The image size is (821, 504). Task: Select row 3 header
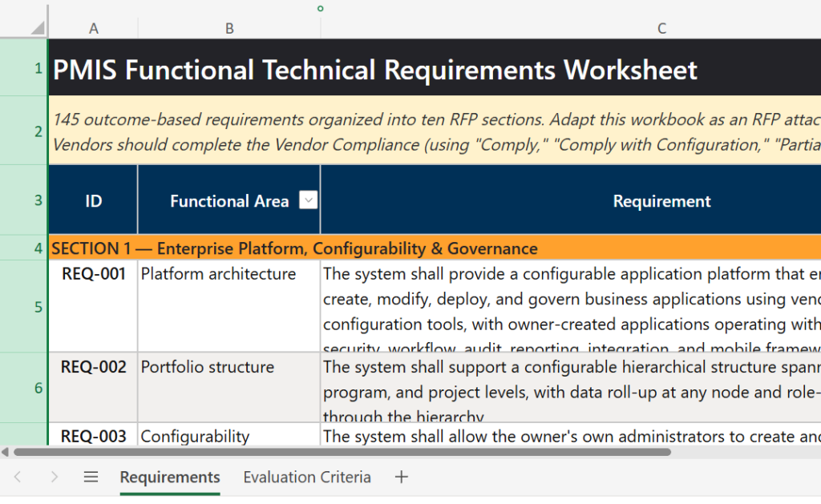pos(23,200)
